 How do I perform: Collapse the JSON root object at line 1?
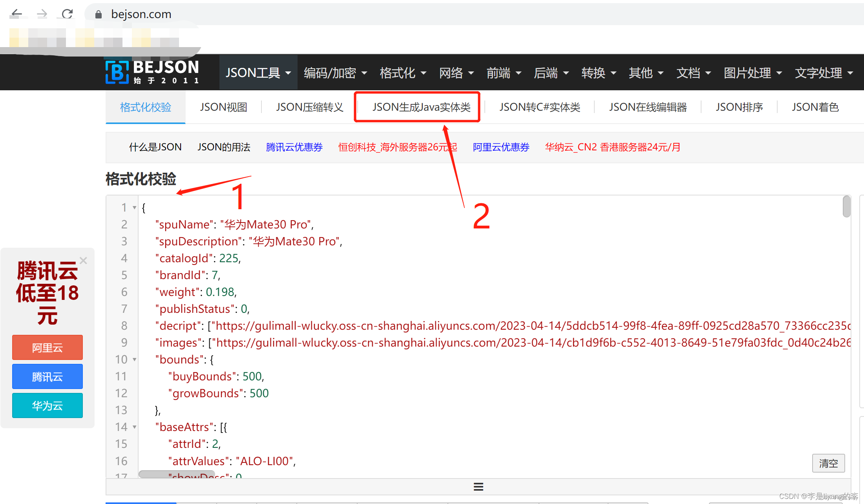(x=135, y=208)
